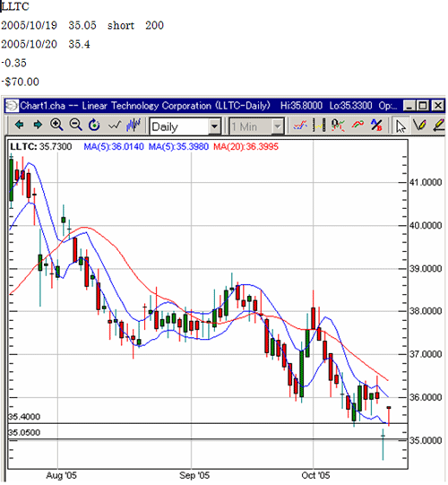This screenshot has height=485, width=448.
Task: Select the line chart style icon
Action: click(x=114, y=126)
